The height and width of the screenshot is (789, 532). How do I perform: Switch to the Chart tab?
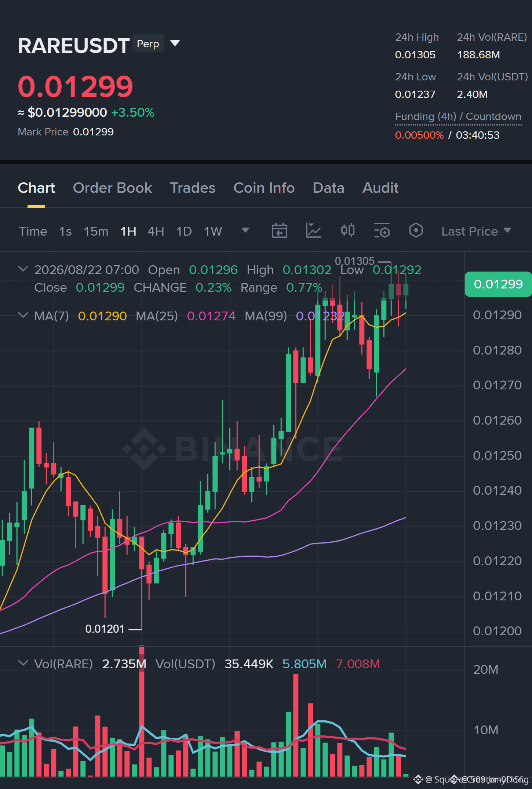(36, 188)
